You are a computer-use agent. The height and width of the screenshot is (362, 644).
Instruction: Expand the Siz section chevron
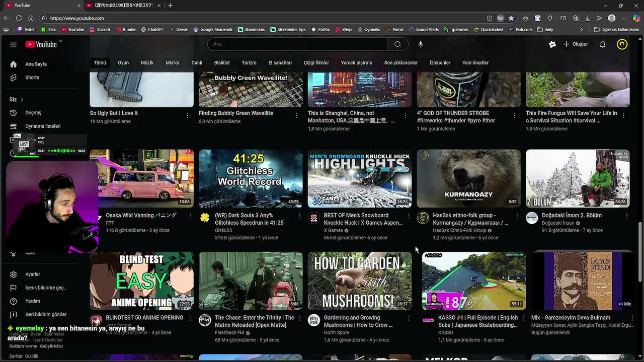click(x=22, y=100)
